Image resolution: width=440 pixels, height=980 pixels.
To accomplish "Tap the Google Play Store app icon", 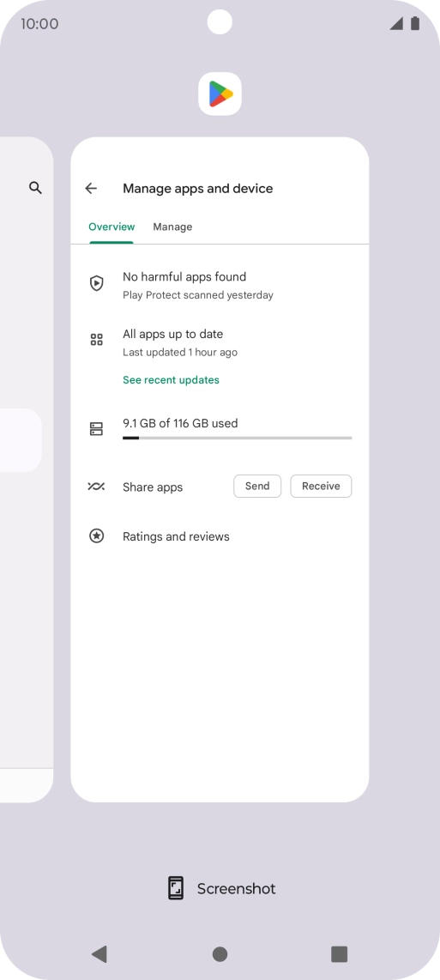I will pyautogui.click(x=220, y=94).
